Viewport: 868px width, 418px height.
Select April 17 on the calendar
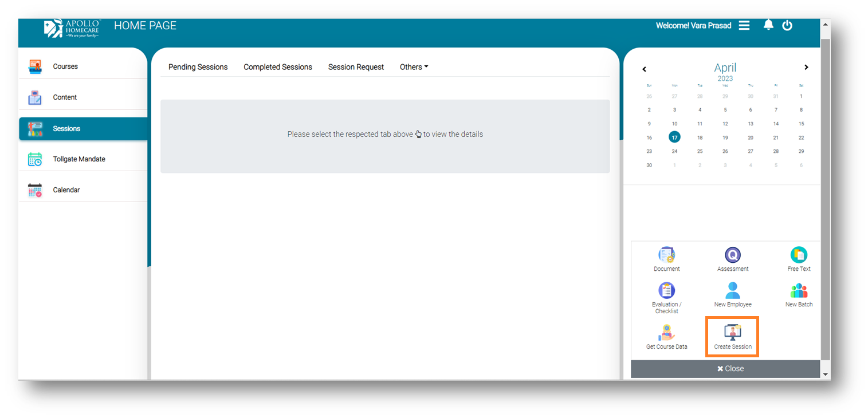tap(674, 137)
